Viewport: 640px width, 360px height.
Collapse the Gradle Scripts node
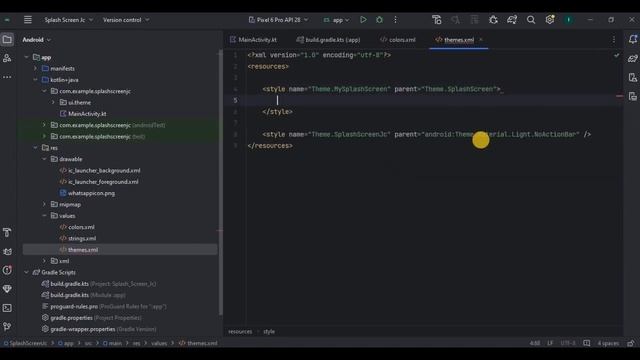point(27,272)
